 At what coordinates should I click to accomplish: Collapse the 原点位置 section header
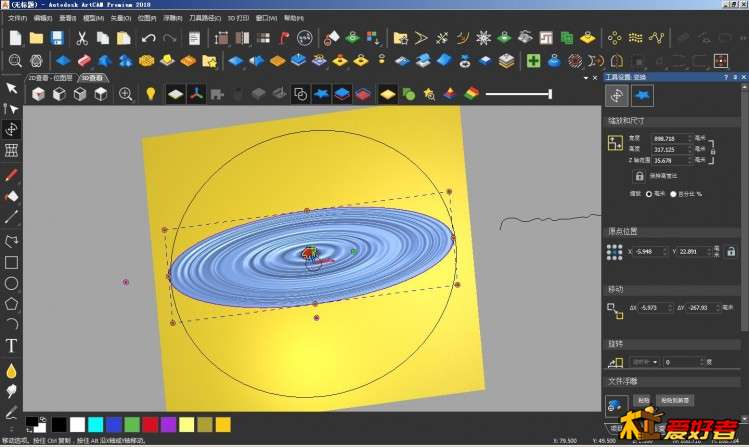tap(624, 231)
